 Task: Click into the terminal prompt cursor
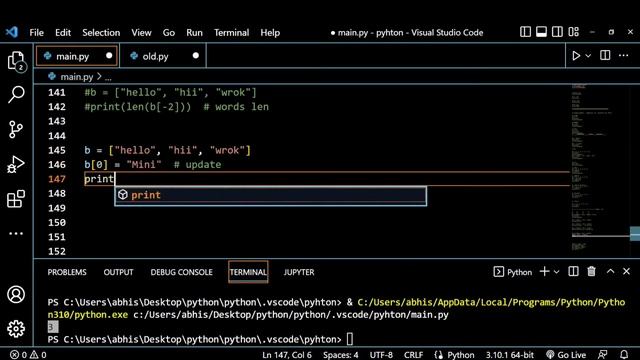(350, 339)
